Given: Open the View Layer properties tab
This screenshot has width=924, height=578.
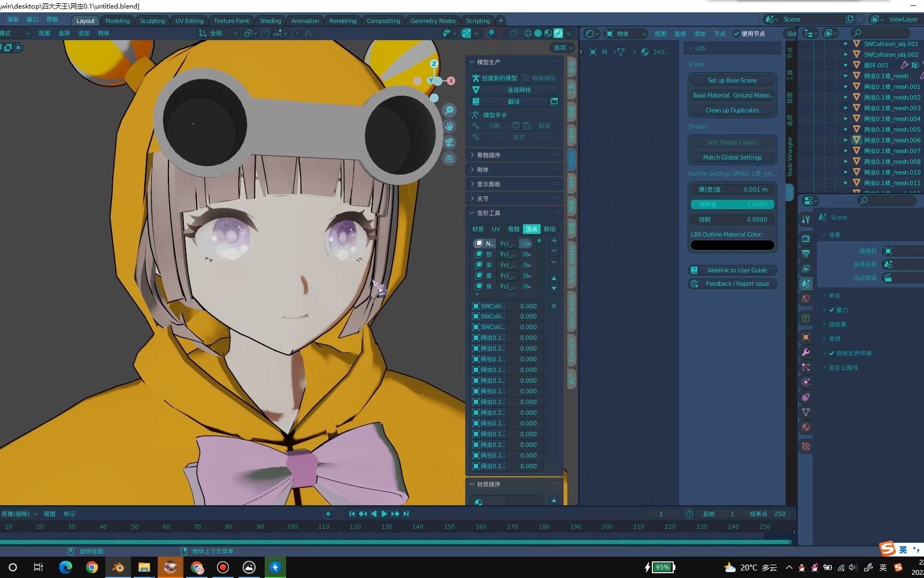Looking at the screenshot, I should tap(806, 268).
